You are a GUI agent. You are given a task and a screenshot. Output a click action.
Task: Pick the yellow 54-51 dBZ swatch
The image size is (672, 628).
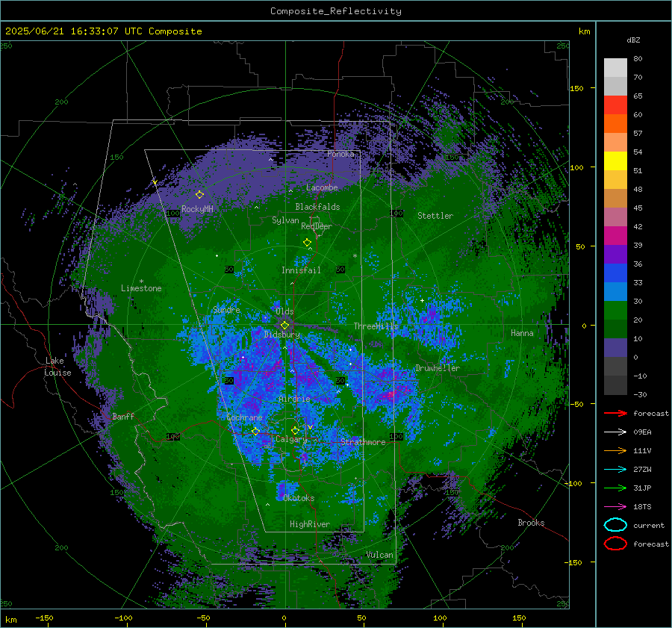coord(615,161)
